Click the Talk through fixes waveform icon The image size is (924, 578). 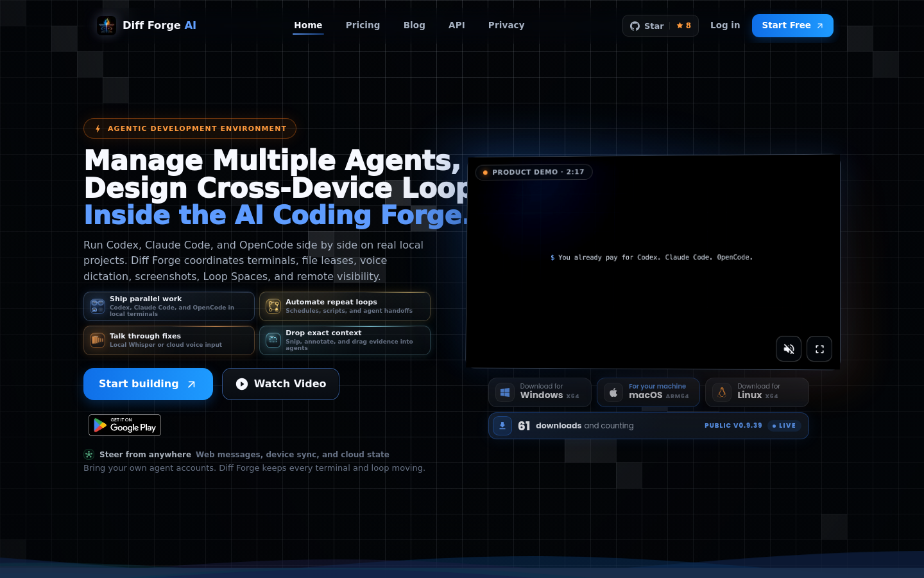98,340
